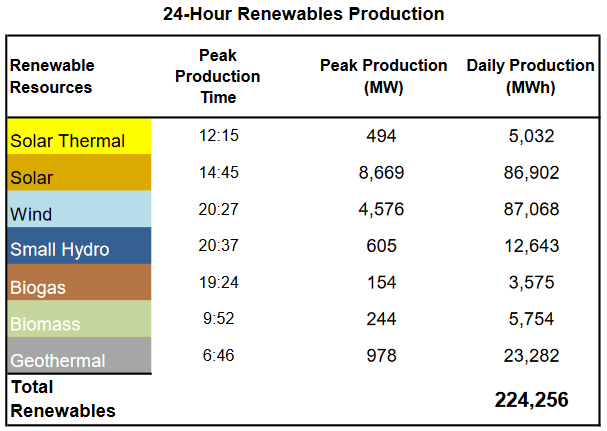The image size is (607, 431).
Task: Click the 24-Hour Renewables Production title
Action: (303, 15)
